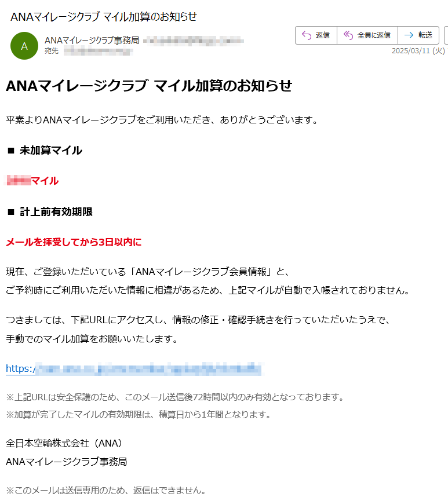The image size is (448, 497).
Task: Click the blurred sender email address
Action: (x=194, y=41)
